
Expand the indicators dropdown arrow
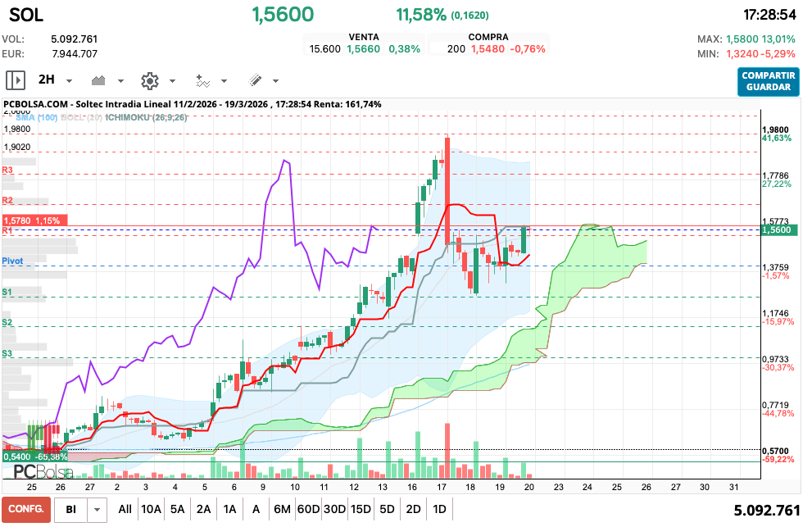tap(225, 81)
